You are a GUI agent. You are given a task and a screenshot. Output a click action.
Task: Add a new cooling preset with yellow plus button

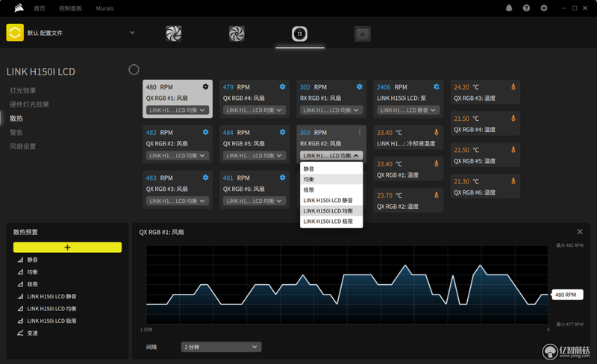67,247
